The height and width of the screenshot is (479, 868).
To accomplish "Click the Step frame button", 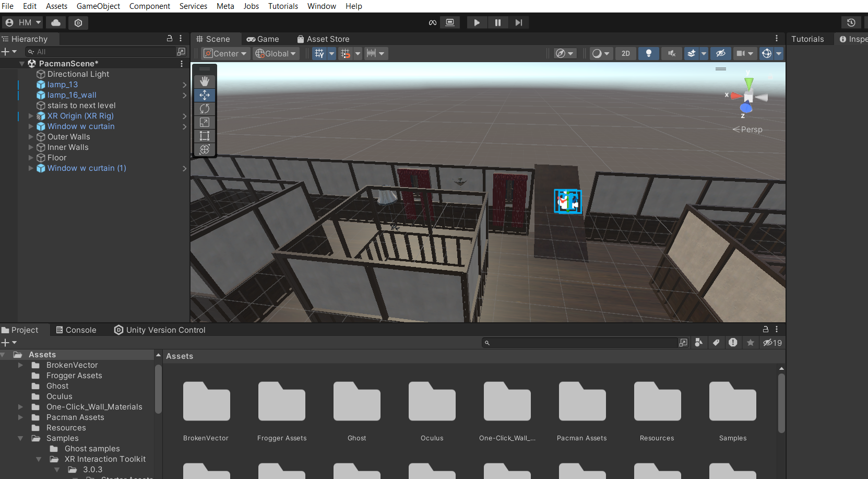I will point(518,22).
